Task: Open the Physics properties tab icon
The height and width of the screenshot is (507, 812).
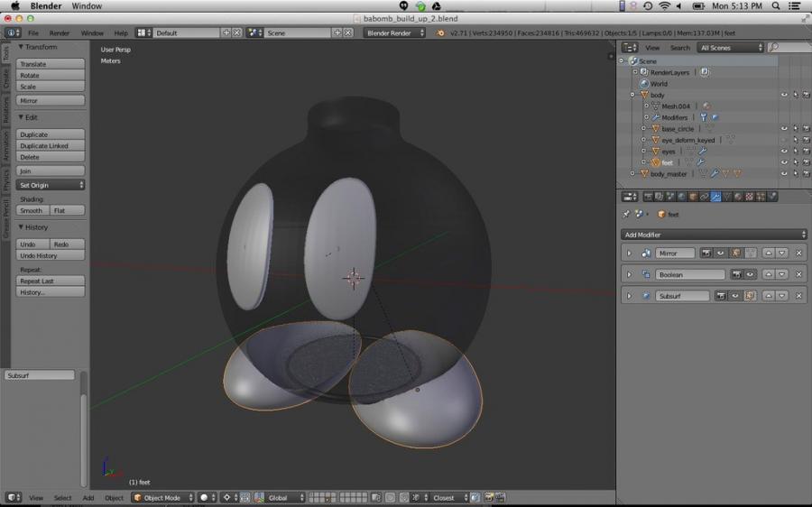Action: [772, 197]
